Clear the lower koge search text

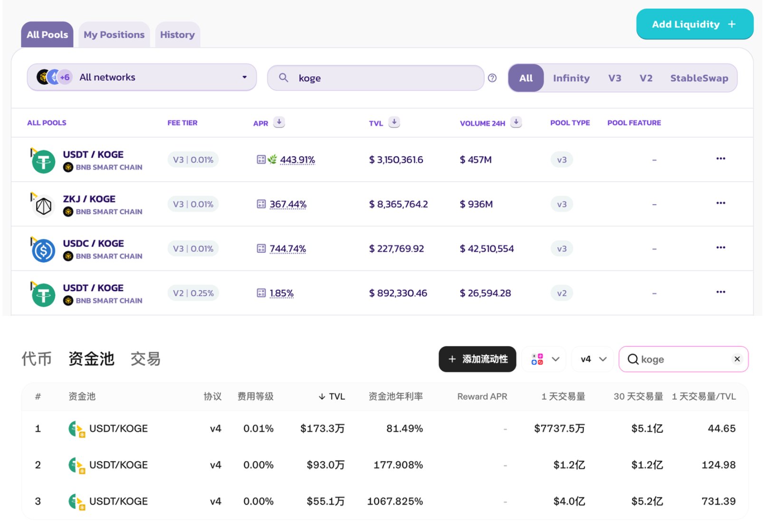tap(737, 359)
